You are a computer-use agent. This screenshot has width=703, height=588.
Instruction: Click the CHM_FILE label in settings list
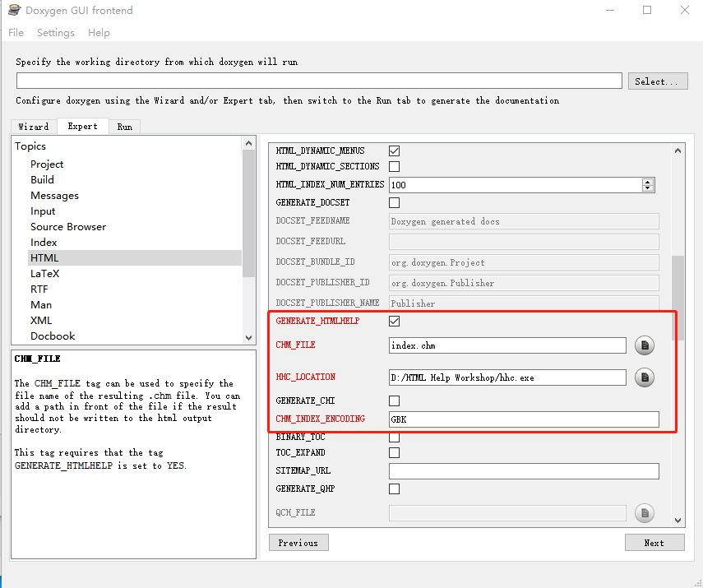pos(295,345)
